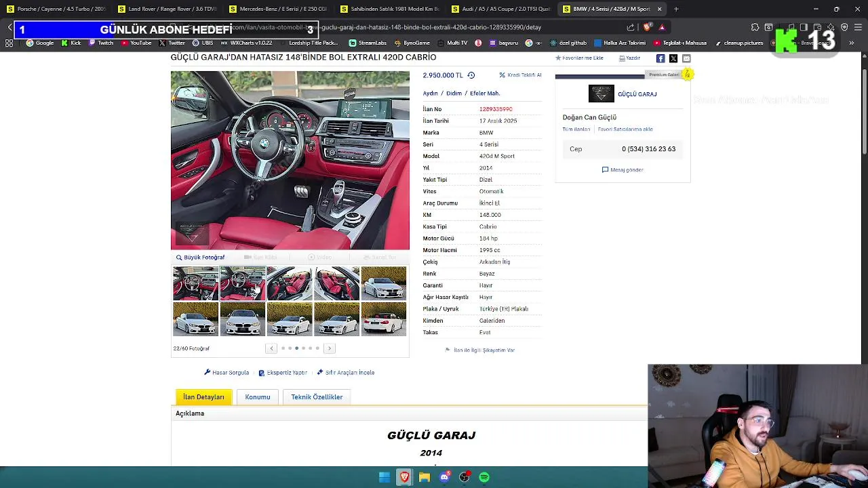Share the listing on Facebook
This screenshot has height=488, width=868.
(660, 58)
